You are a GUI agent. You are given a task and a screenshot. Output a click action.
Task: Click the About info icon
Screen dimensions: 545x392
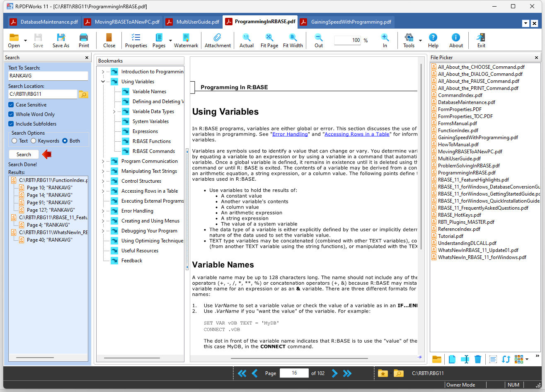tap(456, 38)
